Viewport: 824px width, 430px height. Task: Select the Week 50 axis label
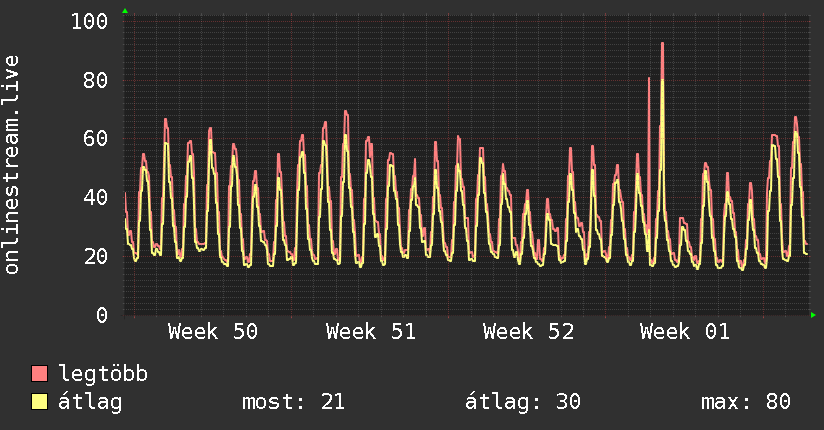[213, 332]
